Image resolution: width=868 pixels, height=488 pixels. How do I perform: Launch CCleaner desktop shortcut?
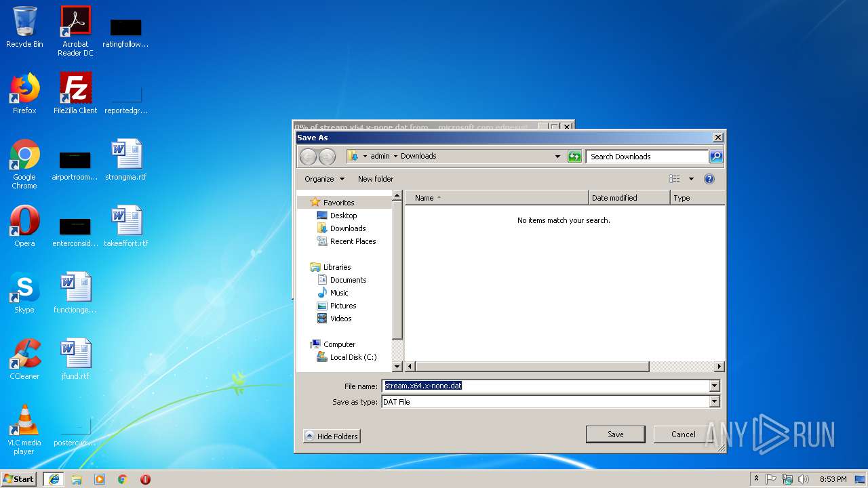click(x=24, y=360)
